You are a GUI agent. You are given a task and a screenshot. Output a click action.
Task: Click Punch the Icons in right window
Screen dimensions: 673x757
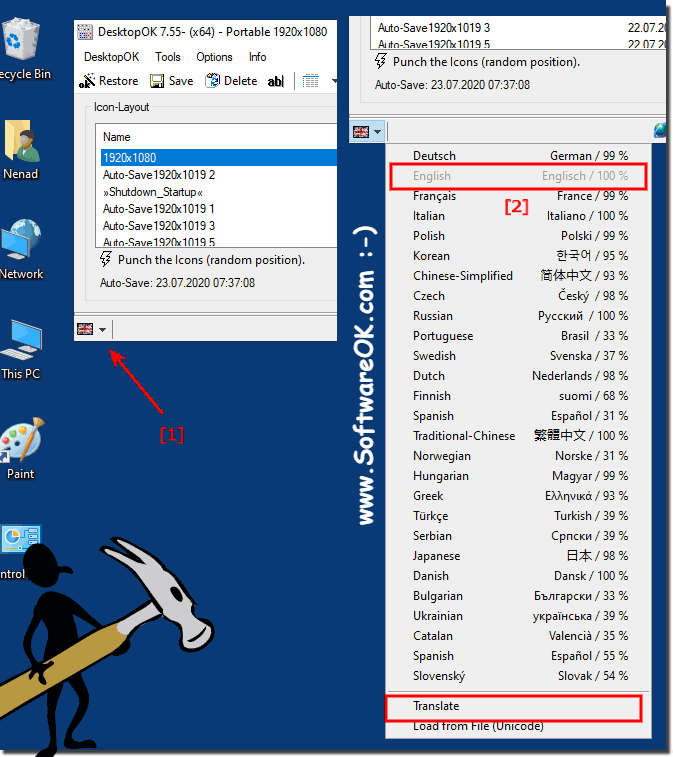click(x=487, y=62)
